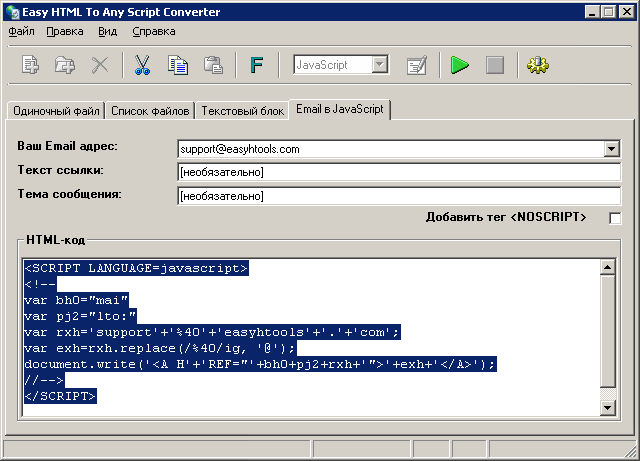Open settings via the yellow gear icon
This screenshot has width=640, height=461.
tap(538, 65)
